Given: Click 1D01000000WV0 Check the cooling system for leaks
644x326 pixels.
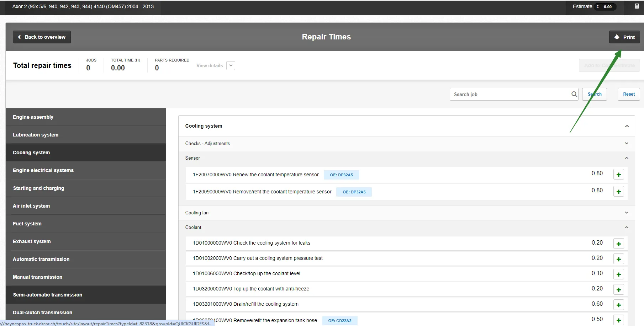Looking at the screenshot, I should pos(252,243).
